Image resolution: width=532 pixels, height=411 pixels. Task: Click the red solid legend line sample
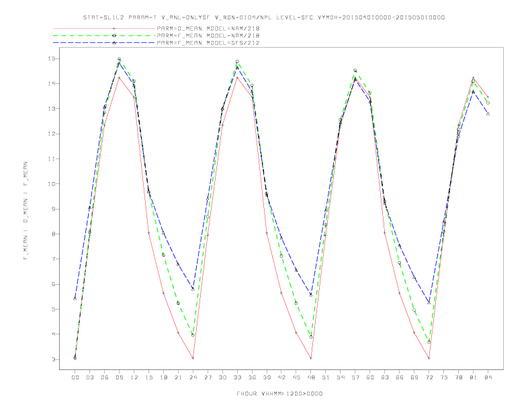104,28
